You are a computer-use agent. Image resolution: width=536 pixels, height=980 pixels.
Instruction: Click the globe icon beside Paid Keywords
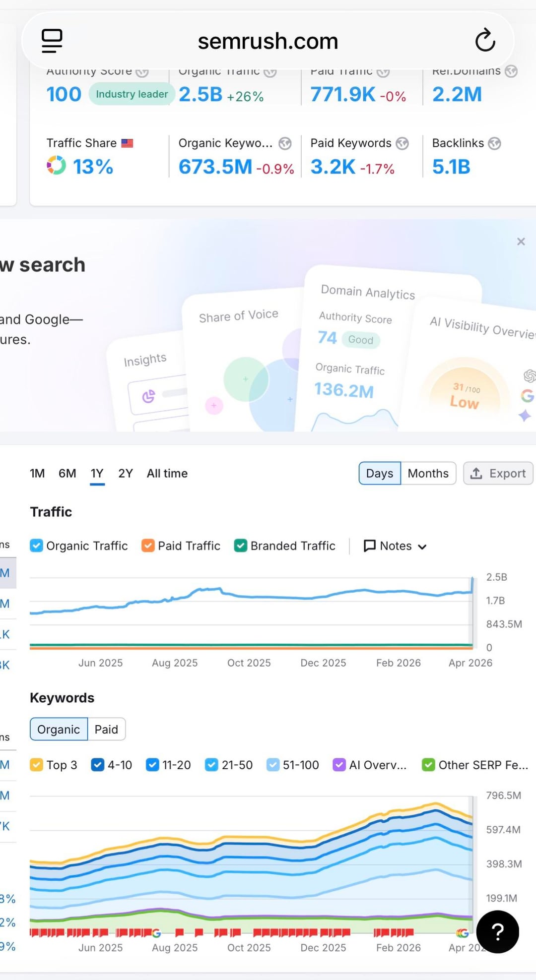point(402,143)
